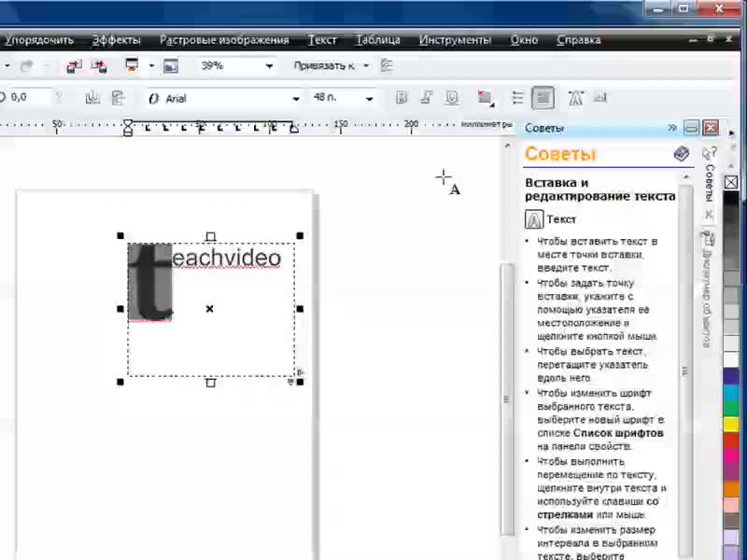The width and height of the screenshot is (747, 560).
Task: Open the options icon beside Привязать к
Action: coord(387,65)
